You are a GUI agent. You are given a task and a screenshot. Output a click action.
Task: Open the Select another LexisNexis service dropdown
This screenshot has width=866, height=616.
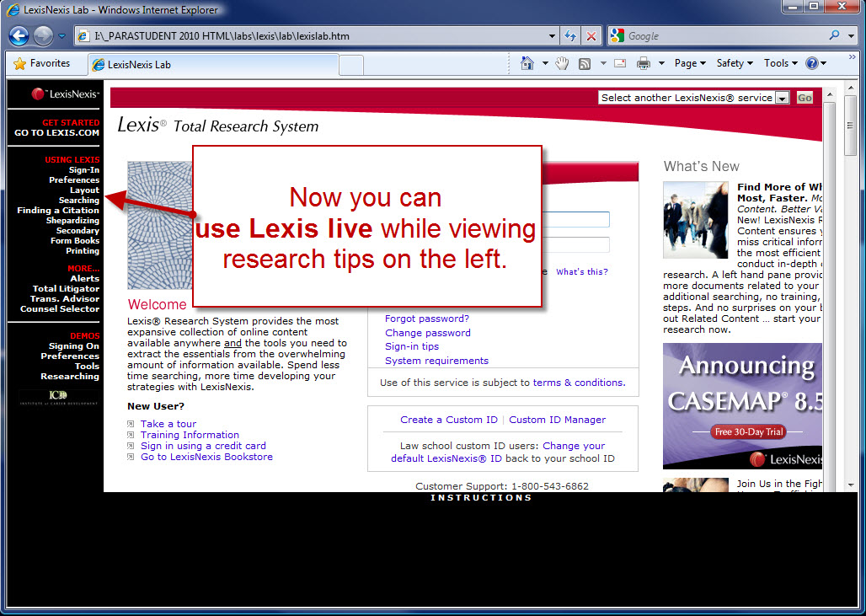click(783, 97)
